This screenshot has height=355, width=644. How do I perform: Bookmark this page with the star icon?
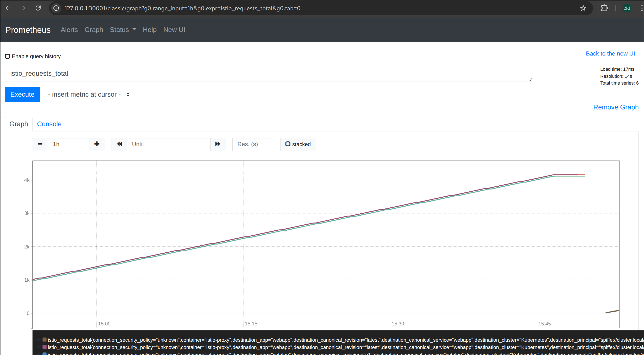coord(583,8)
